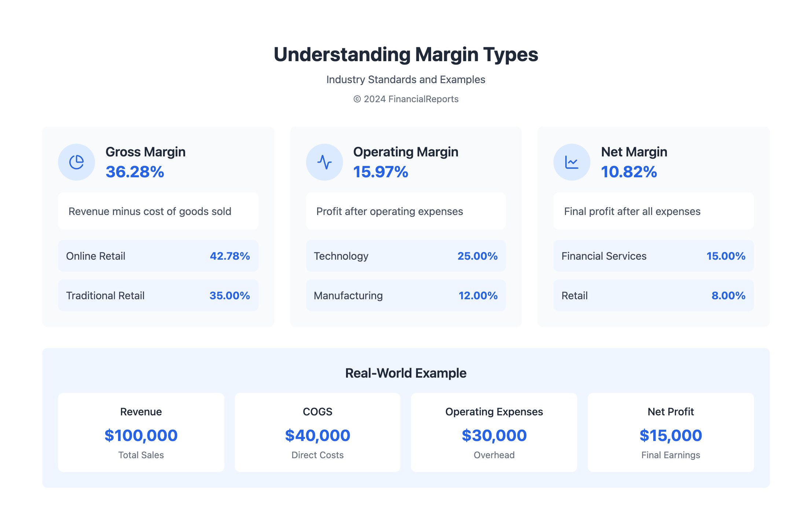812x530 pixels.
Task: Click the 'COGS' tile label
Action: (x=317, y=412)
